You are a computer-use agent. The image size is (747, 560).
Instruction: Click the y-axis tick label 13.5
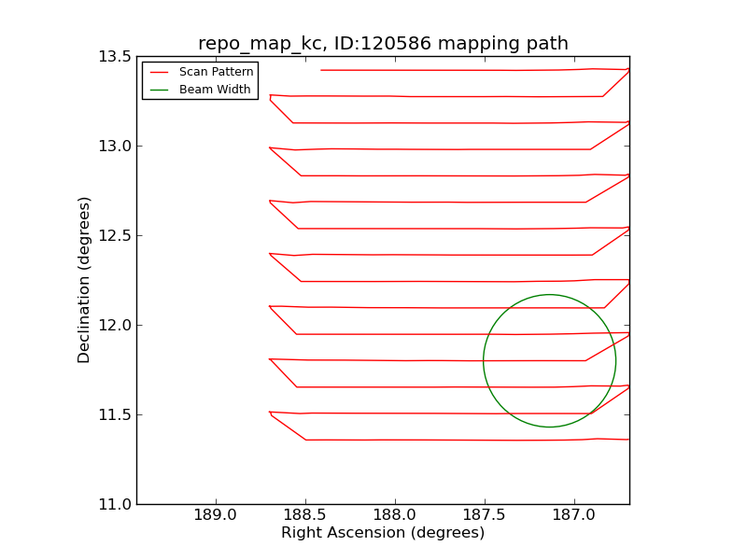(115, 57)
